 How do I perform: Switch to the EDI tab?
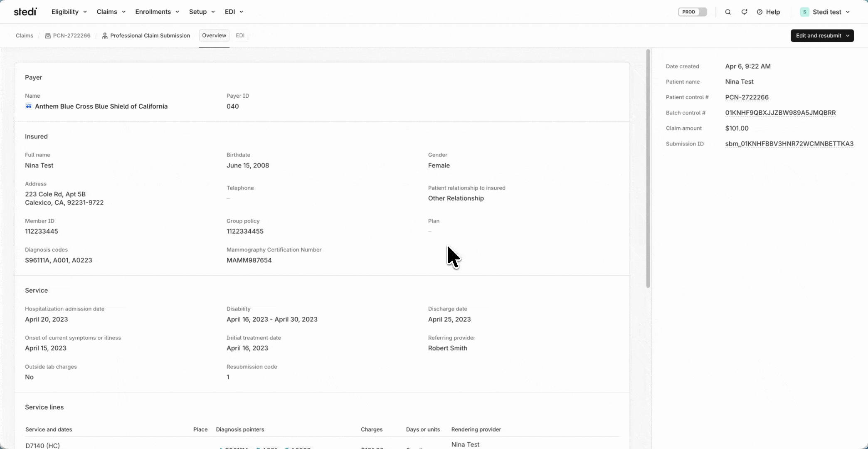[x=240, y=35]
